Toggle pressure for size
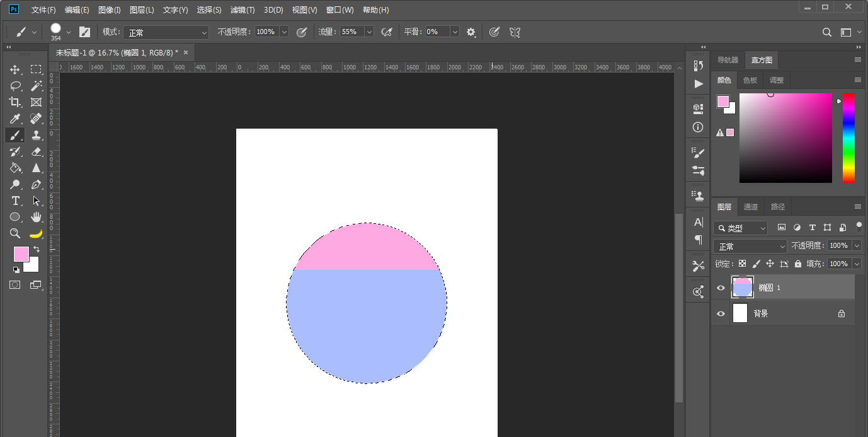 click(x=494, y=32)
